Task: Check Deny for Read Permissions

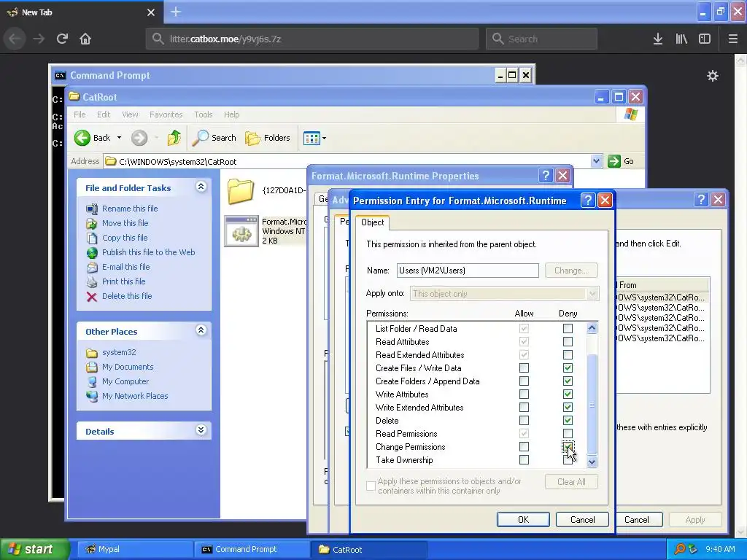Action: click(568, 434)
